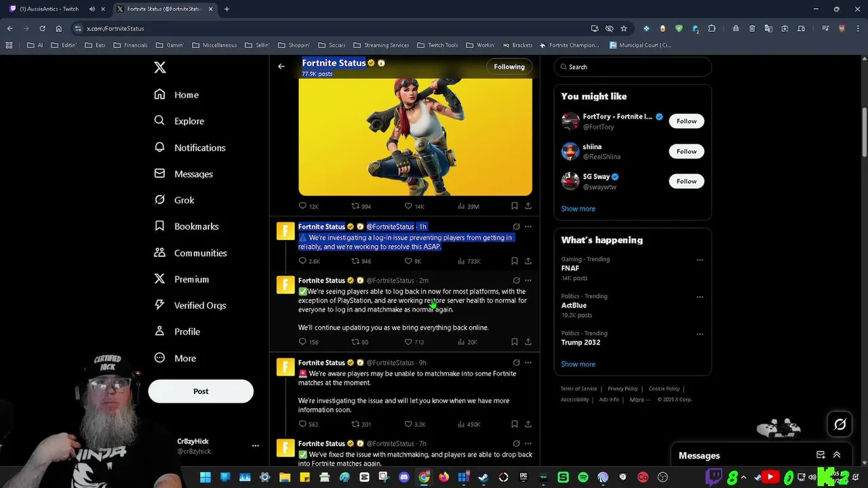The width and height of the screenshot is (868, 488).
Task: Open the Fortnite character image in the pinned post
Action: click(415, 136)
